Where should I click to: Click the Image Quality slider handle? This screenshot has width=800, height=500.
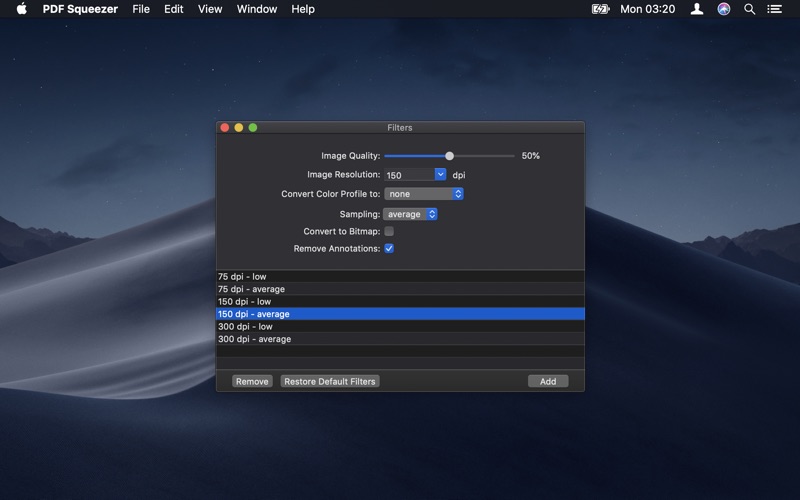[449, 156]
